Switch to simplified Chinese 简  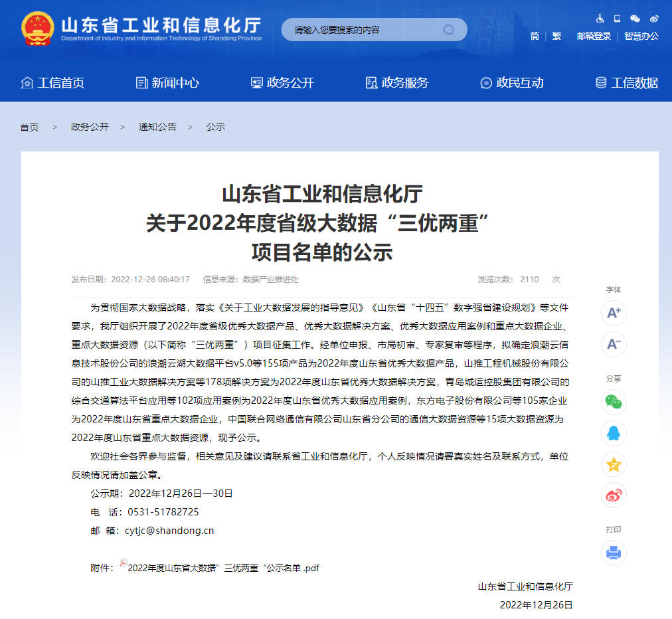click(x=535, y=36)
